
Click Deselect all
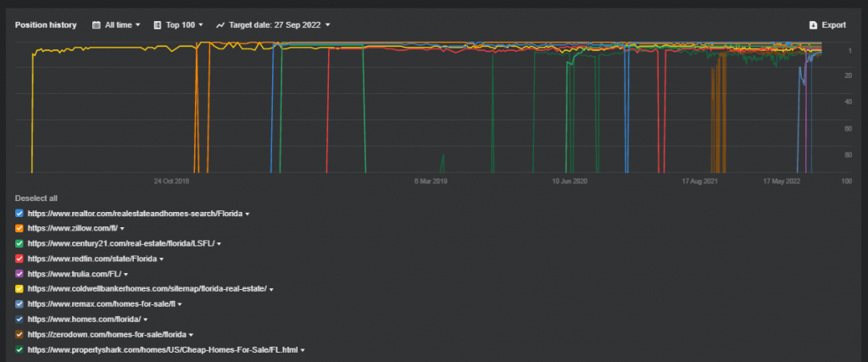coord(36,198)
